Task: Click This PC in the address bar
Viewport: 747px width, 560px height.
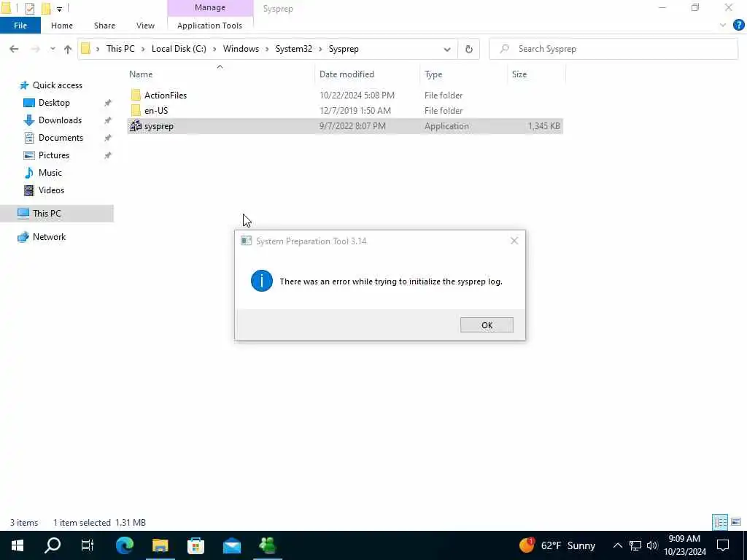Action: click(x=120, y=49)
